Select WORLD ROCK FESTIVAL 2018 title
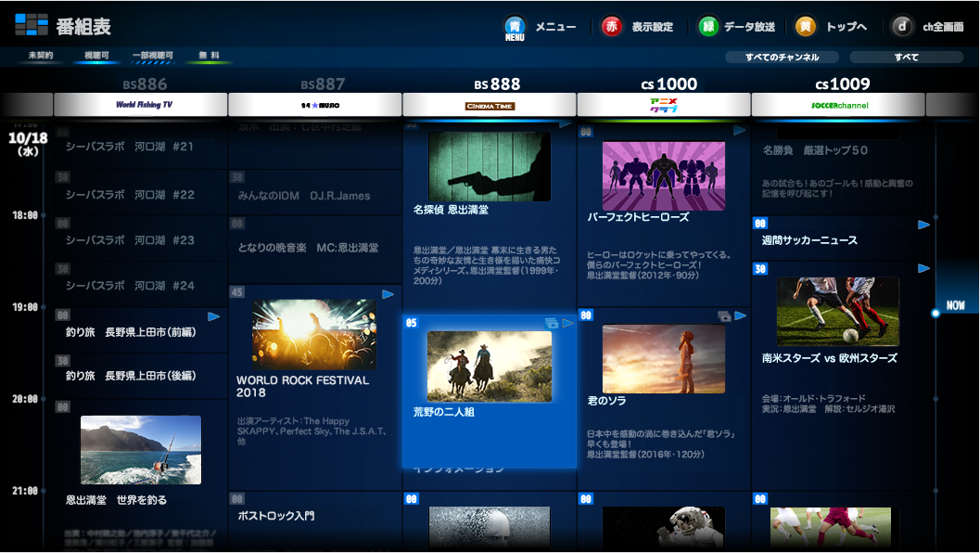Screen dimensions: 980x553 coord(303,387)
